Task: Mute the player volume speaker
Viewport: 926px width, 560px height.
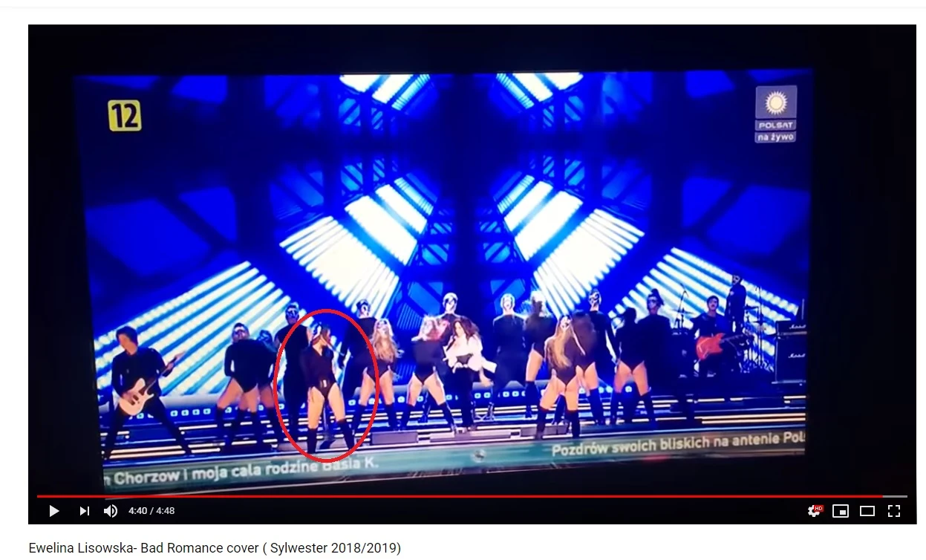Action: pos(111,511)
